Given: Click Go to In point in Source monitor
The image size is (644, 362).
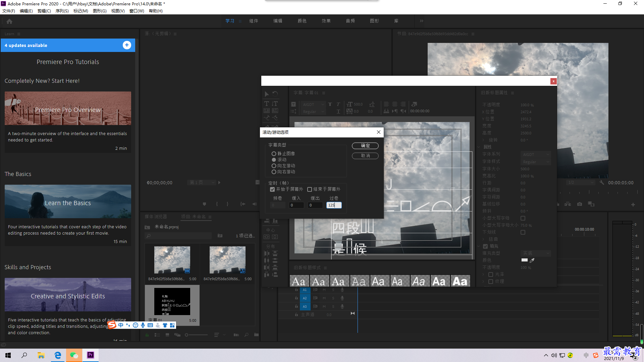Looking at the screenshot, I should (243, 204).
